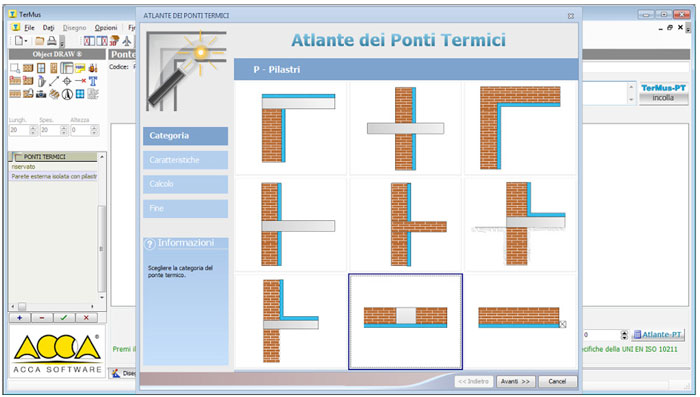Open the File menu
700x397 pixels.
[29, 28]
